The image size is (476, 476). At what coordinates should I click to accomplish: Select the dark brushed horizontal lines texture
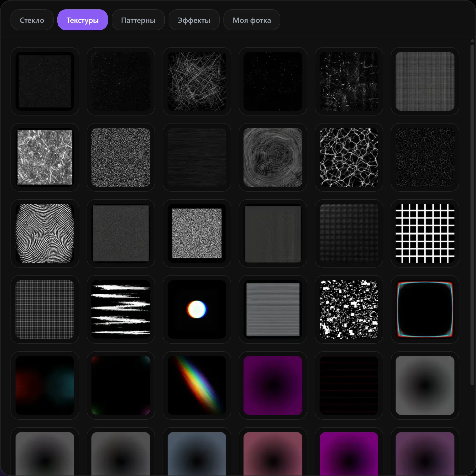point(197,157)
